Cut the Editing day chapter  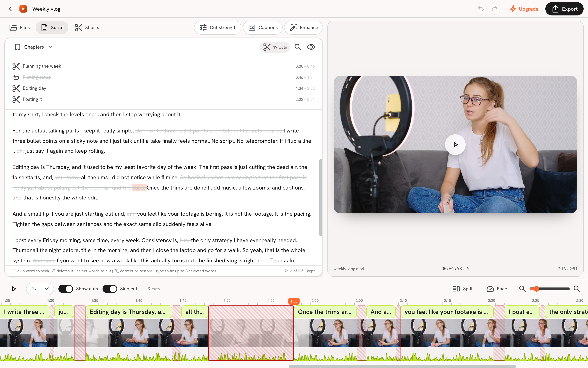pyautogui.click(x=16, y=88)
